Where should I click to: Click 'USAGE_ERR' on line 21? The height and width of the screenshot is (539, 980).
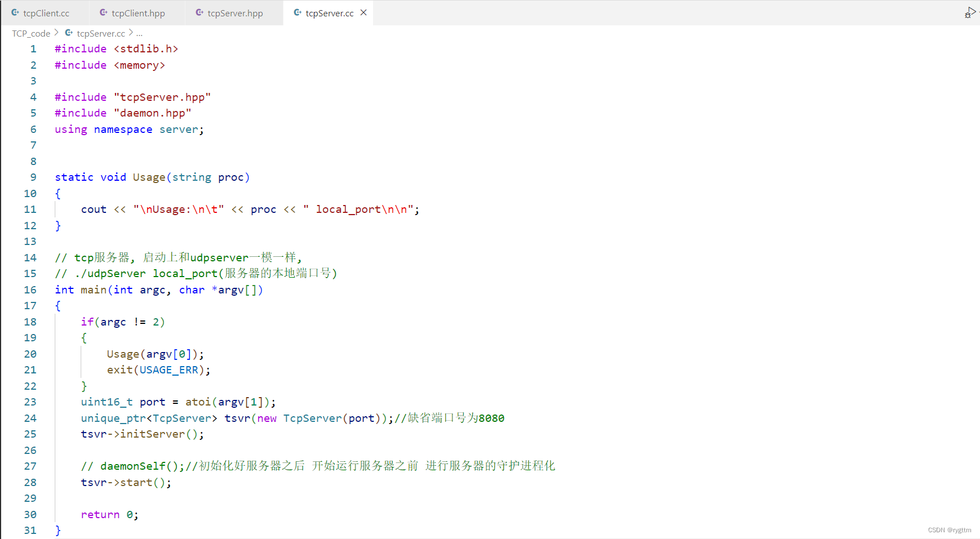point(169,370)
